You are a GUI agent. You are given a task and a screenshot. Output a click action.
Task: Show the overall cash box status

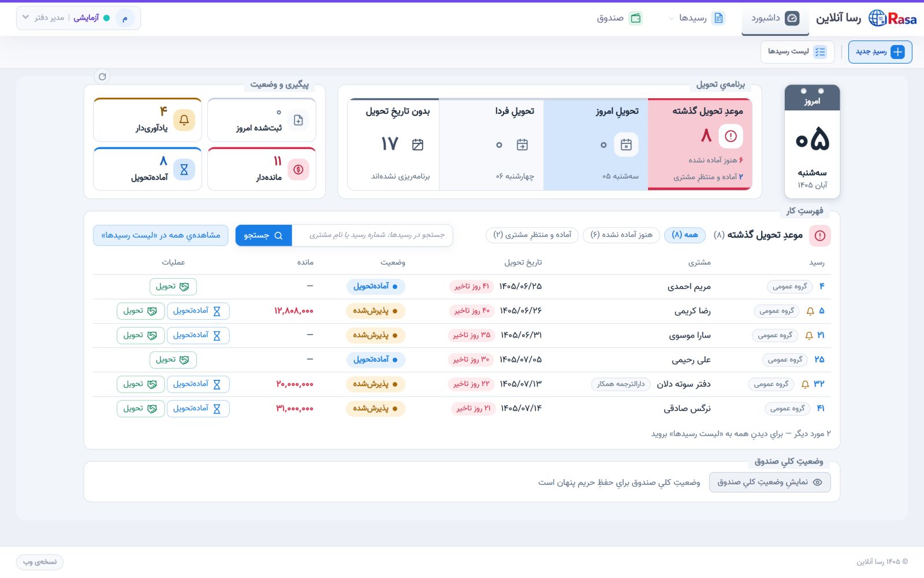[770, 482]
